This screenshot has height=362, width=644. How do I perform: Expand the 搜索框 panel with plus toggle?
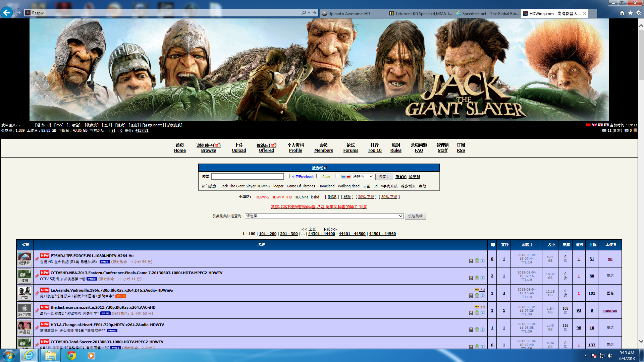[325, 168]
